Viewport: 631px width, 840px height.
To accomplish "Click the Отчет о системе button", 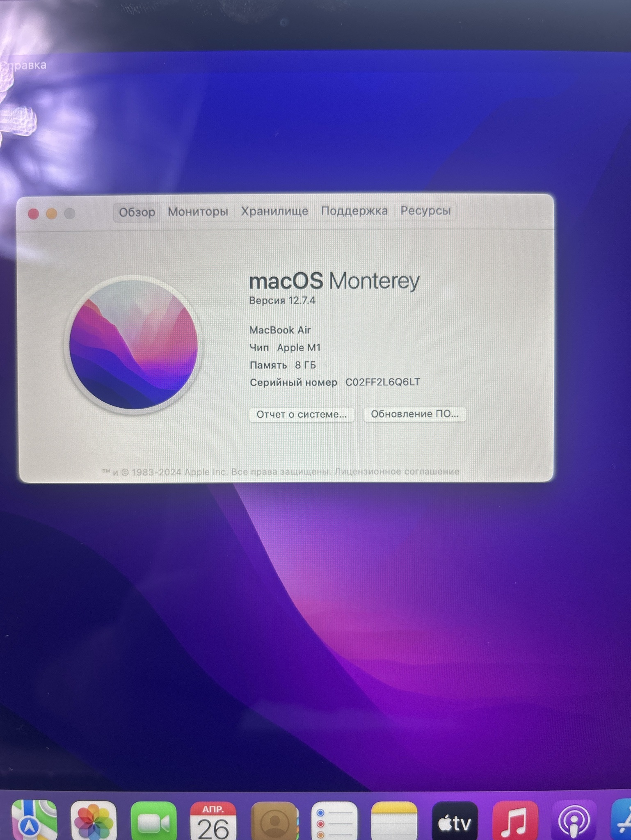I will pos(302,414).
